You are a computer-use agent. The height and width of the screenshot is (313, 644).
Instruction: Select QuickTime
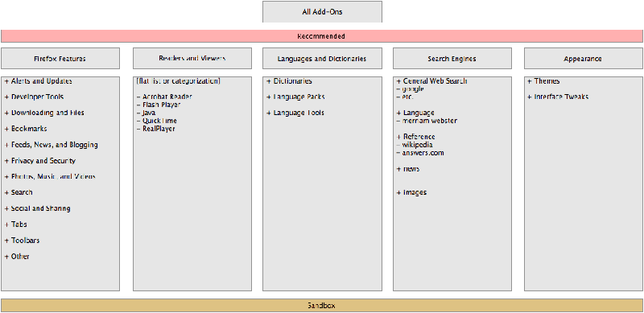(x=156, y=121)
